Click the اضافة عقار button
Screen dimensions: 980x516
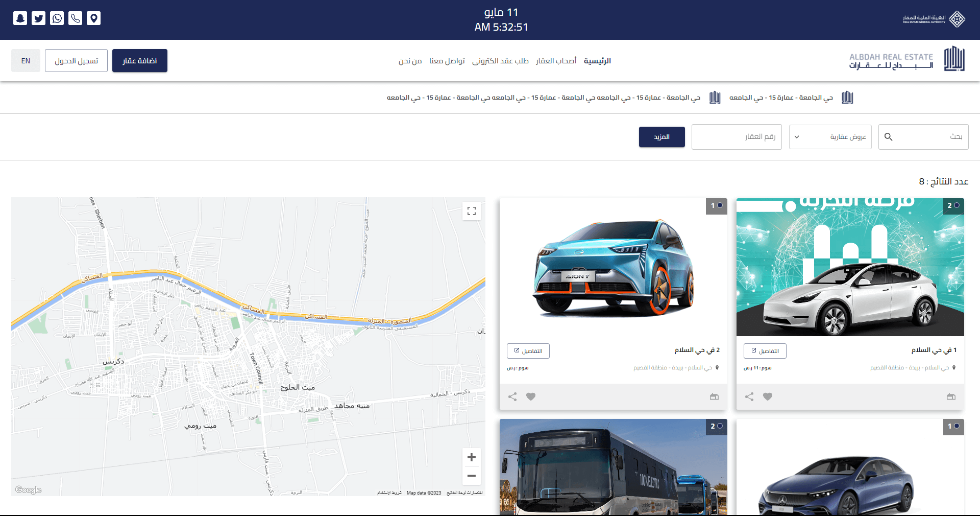(139, 61)
